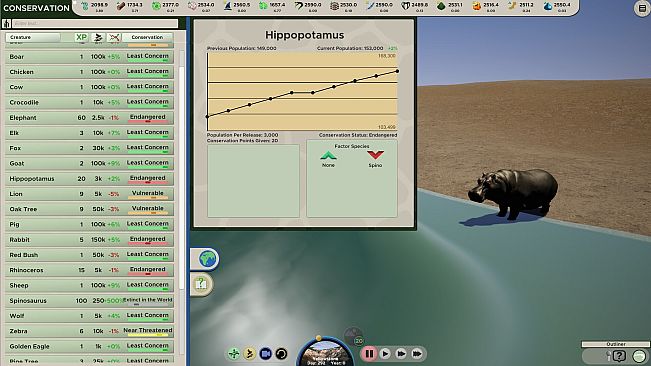Select the Fox row
651x366 pixels.
[x=89, y=148]
